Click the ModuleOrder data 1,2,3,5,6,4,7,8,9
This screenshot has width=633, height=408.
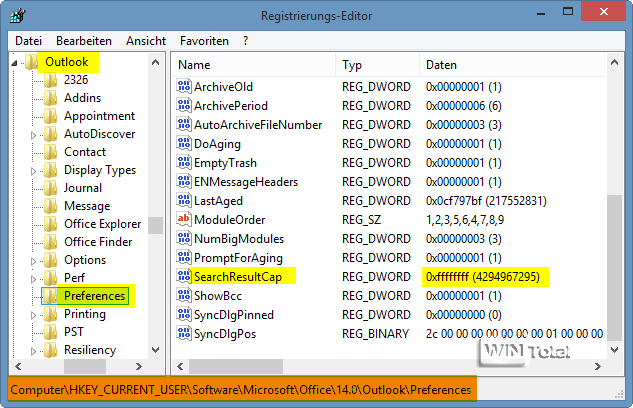pyautogui.click(x=465, y=220)
